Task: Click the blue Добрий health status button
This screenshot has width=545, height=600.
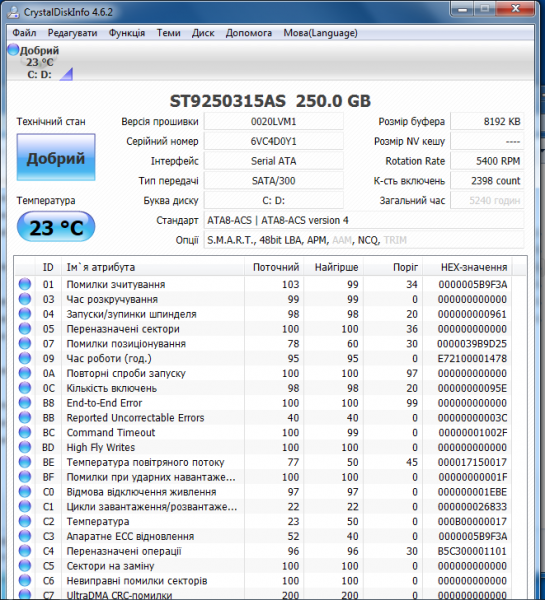Action: click(x=56, y=157)
